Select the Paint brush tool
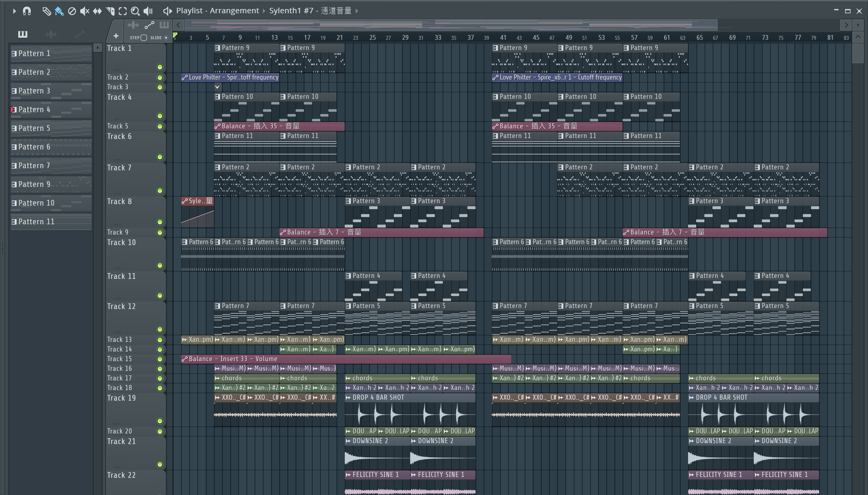 [x=59, y=11]
